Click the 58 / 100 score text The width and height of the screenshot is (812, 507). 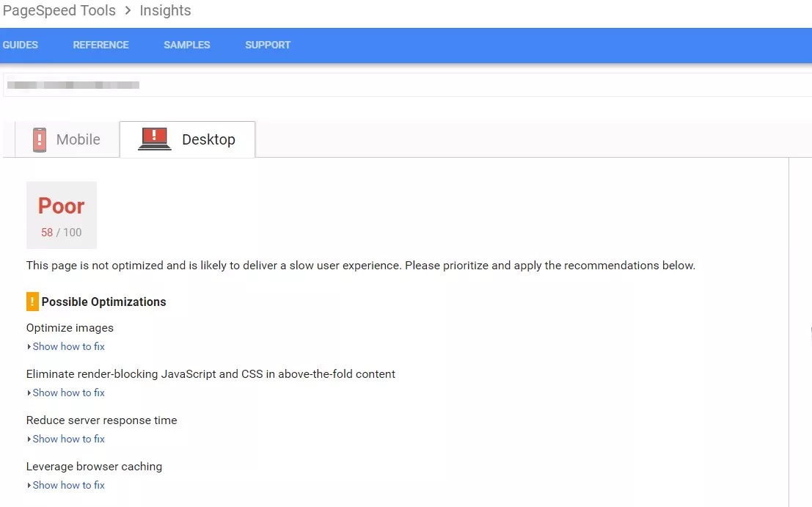coord(62,233)
